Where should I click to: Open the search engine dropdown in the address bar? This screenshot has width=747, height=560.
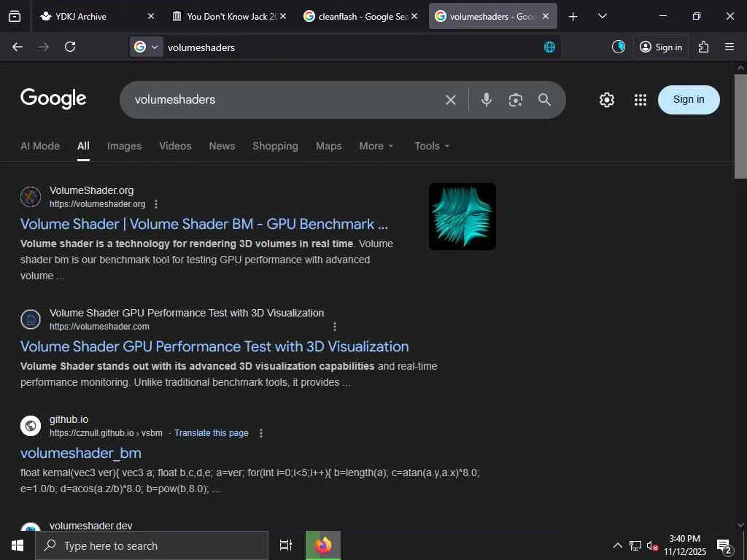click(x=146, y=47)
